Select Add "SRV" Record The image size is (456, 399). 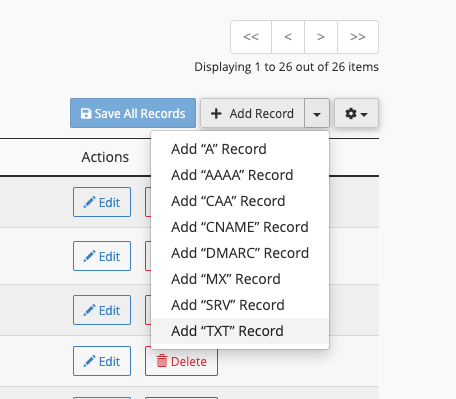click(x=240, y=305)
